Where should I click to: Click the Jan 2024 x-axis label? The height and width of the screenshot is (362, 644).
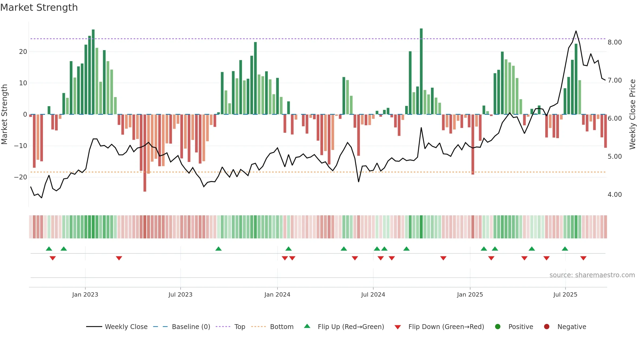(x=277, y=294)
